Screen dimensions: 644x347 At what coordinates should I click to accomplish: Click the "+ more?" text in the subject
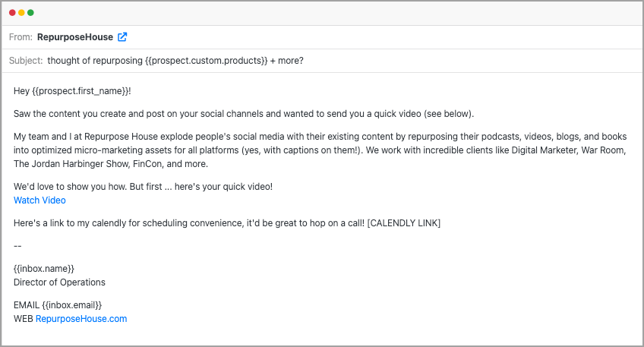287,61
